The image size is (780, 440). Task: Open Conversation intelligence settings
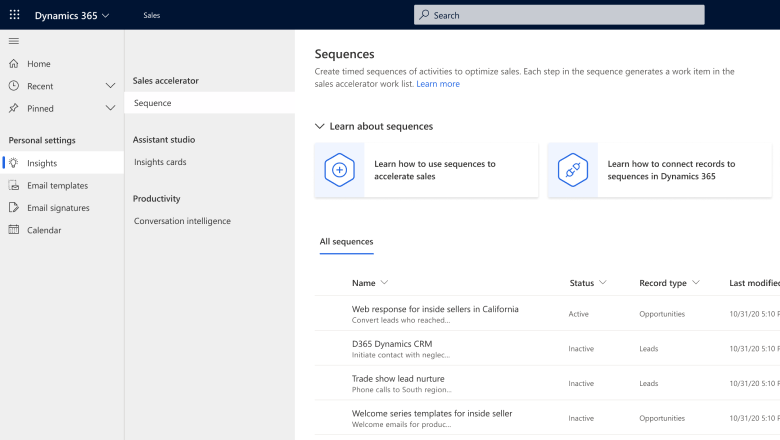tap(182, 221)
